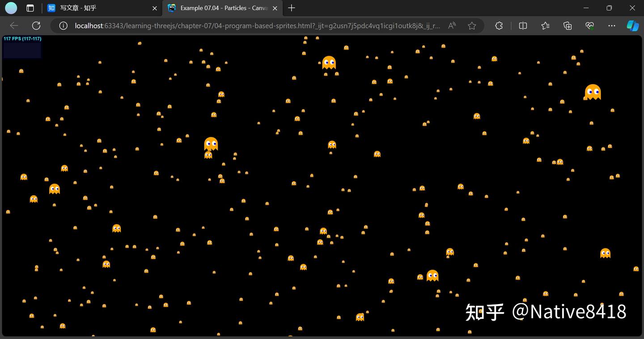Screen dimensions: 644x339
Task: Click the site information icon in address bar
Action: (63, 25)
